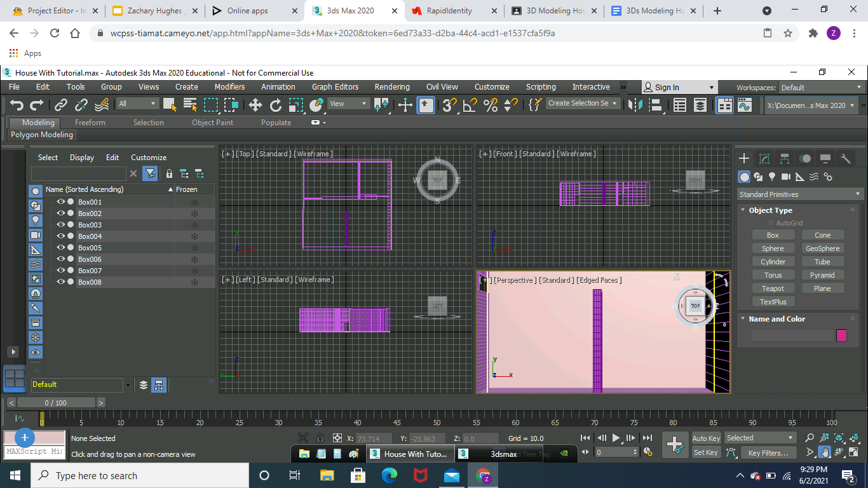Open Mail app on Windows taskbar
Image resolution: width=868 pixels, height=488 pixels.
point(452,475)
